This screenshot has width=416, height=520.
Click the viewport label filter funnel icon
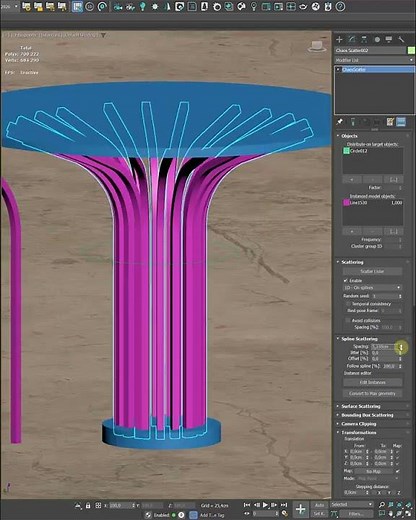(x=104, y=35)
